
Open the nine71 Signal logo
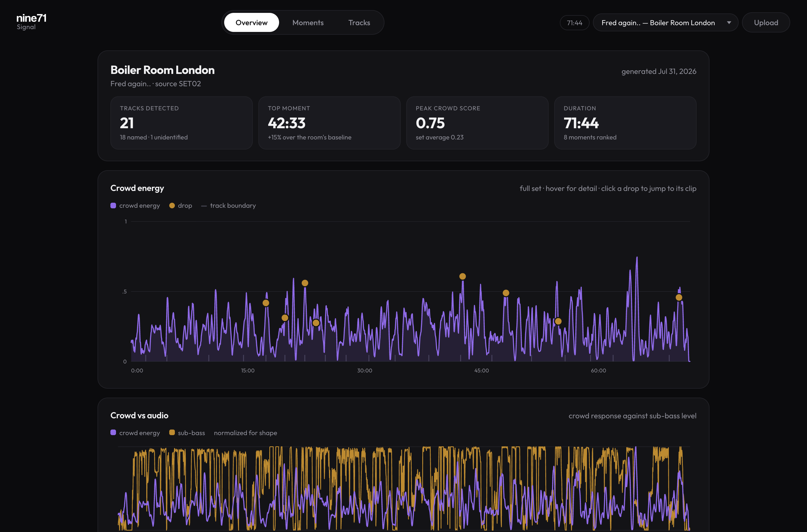point(31,22)
